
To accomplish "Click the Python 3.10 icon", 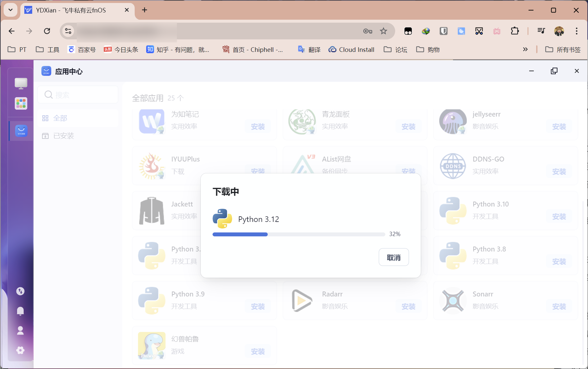I will (x=453, y=211).
